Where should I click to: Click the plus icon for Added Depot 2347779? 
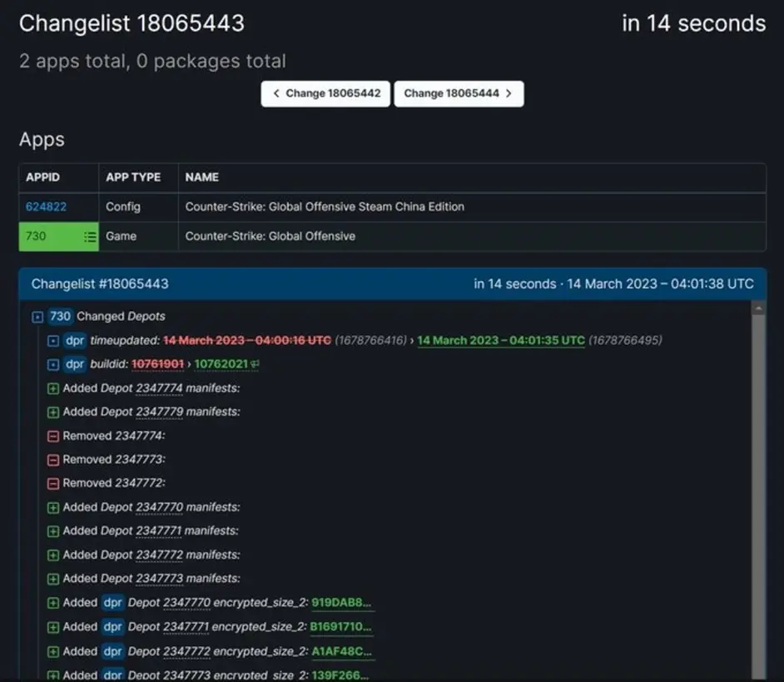(x=53, y=413)
